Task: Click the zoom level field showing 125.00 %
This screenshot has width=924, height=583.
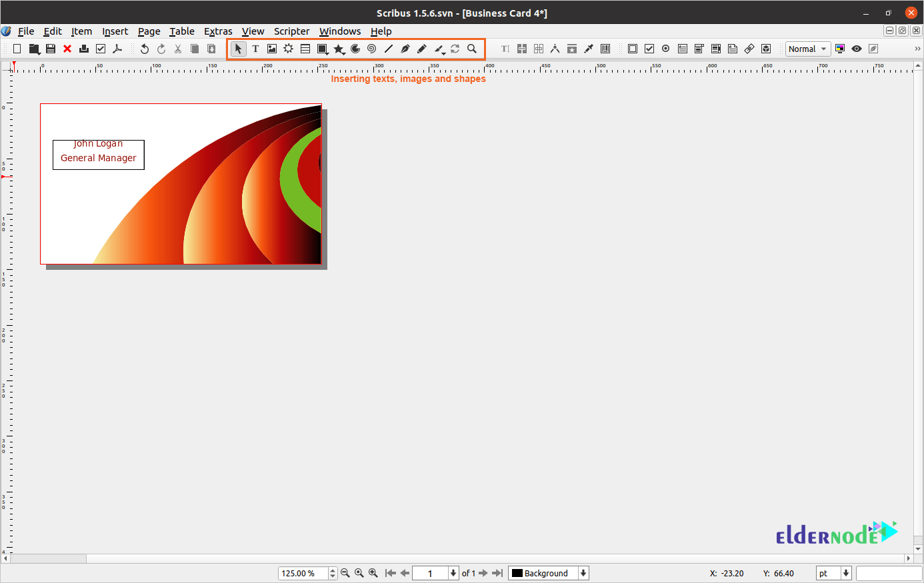Action: point(303,573)
